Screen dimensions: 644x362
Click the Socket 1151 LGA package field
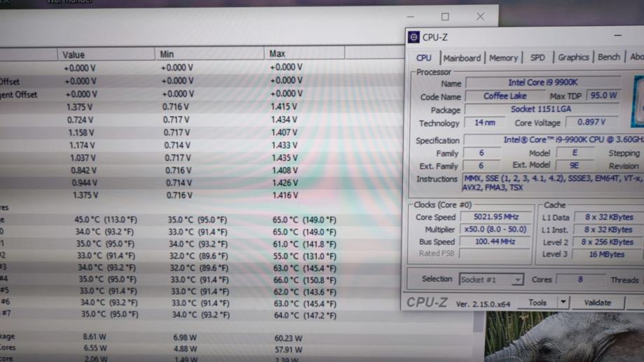[541, 109]
